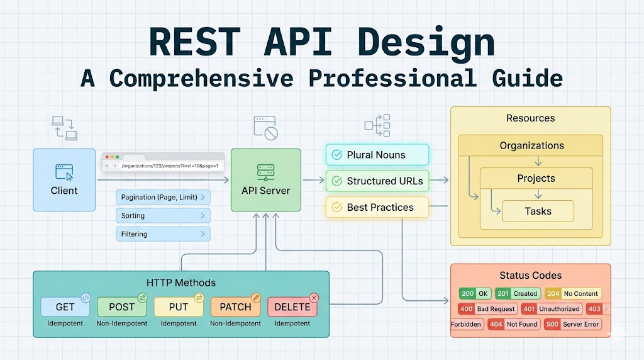The image size is (644, 360).
Task: Click the Client browser window icon
Action: pyautogui.click(x=64, y=172)
